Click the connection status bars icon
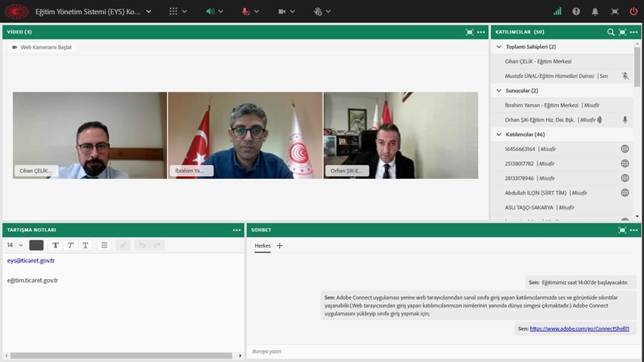 pos(557,11)
